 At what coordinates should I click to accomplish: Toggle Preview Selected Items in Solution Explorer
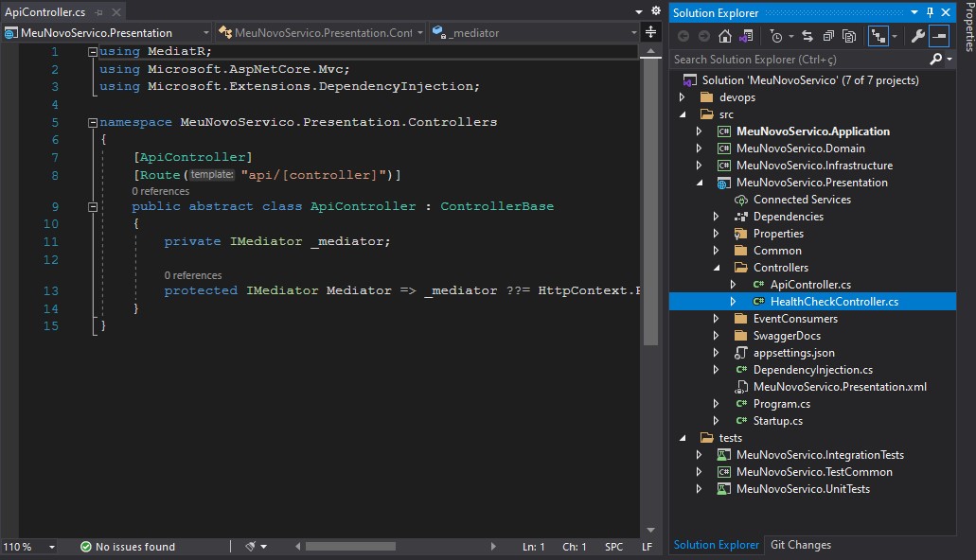(877, 36)
